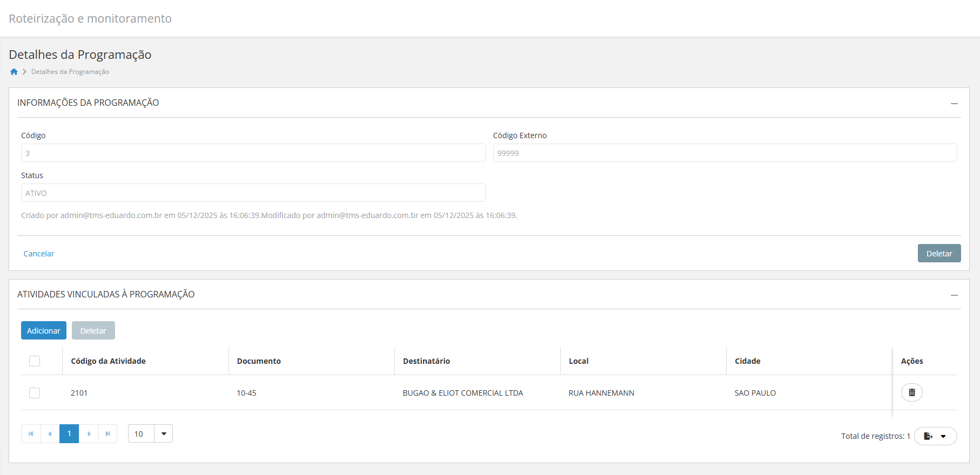This screenshot has width=980, height=475.
Task: Click the Código Externo input field
Action: [x=724, y=153]
